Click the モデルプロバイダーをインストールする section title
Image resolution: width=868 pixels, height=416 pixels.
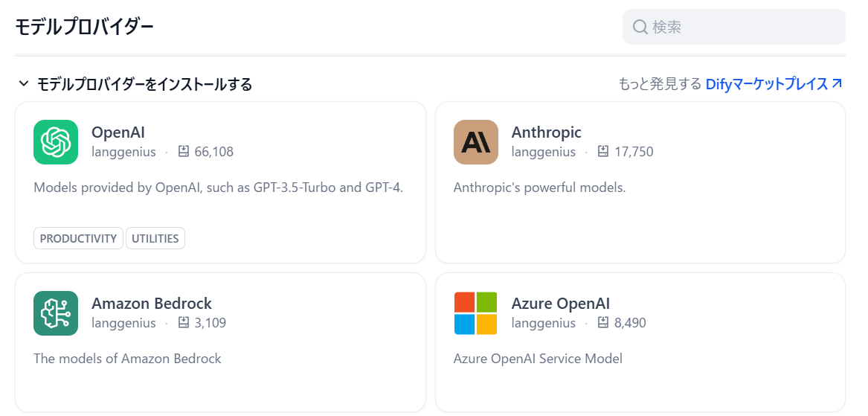click(144, 84)
